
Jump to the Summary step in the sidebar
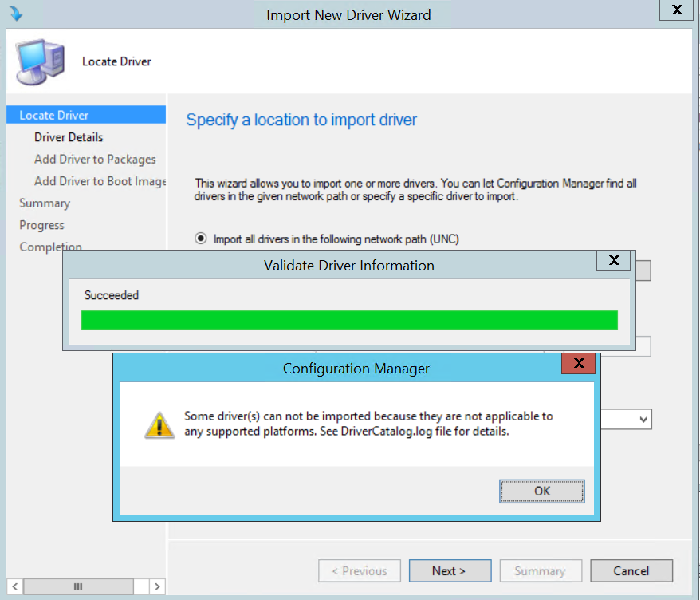pos(45,203)
